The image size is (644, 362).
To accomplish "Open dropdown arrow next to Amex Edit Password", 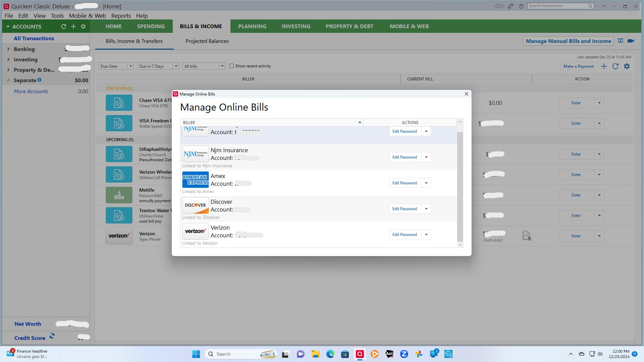I will tap(426, 183).
